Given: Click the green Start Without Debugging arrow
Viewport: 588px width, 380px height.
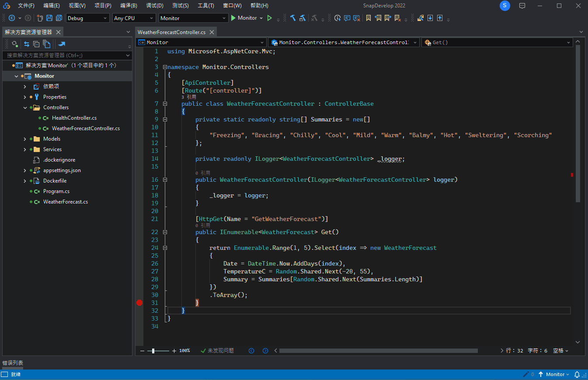Looking at the screenshot, I should pos(269,18).
